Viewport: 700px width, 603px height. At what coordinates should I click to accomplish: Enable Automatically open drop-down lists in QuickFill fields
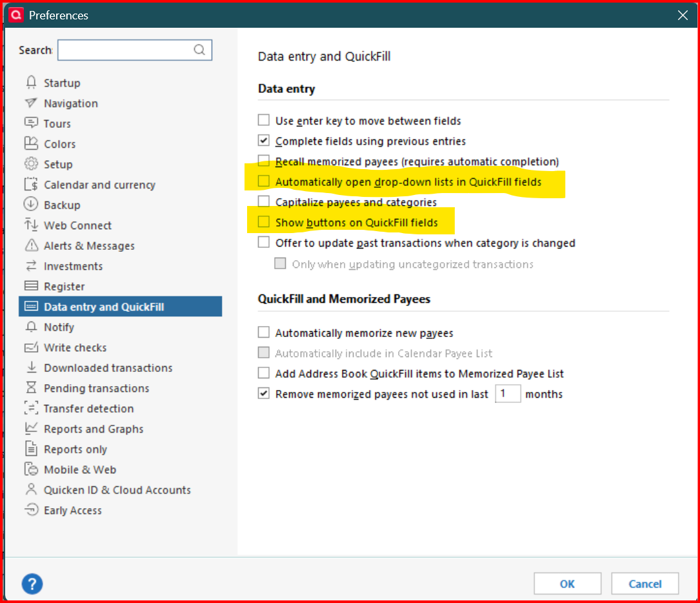(x=263, y=181)
